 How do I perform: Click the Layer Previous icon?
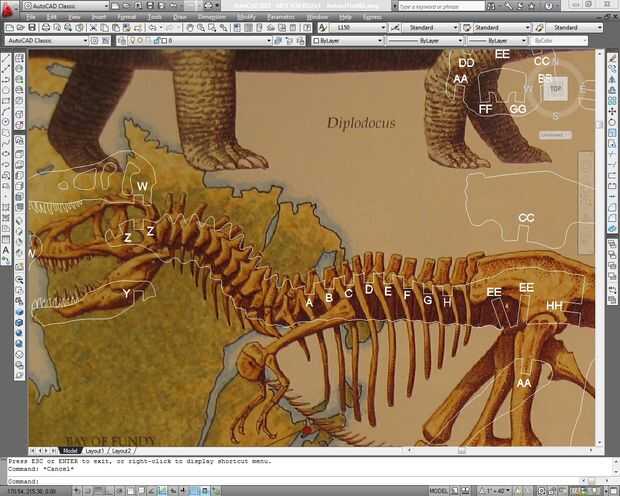coord(289,40)
